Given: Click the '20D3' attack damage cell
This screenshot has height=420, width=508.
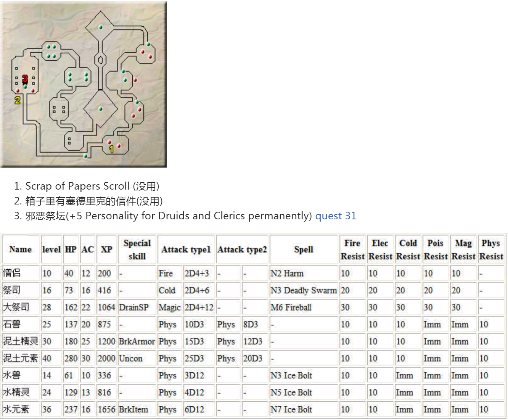Looking at the screenshot, I should (x=255, y=358).
